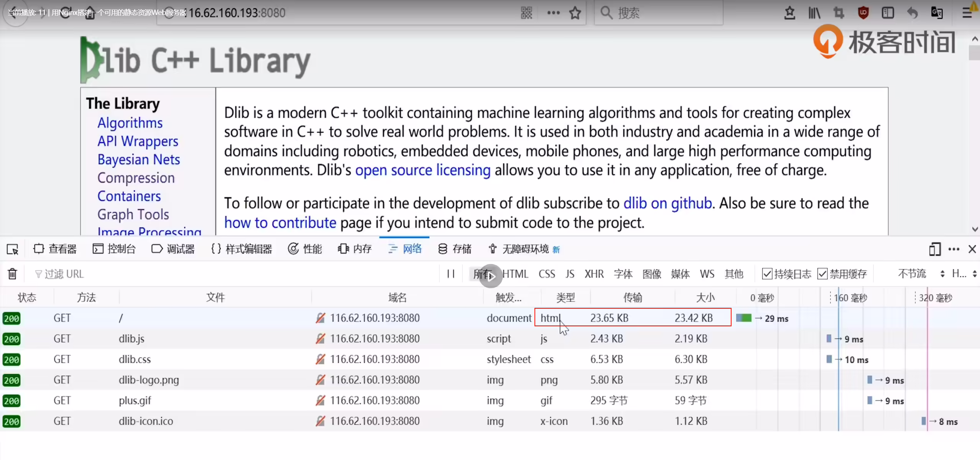Open the HAR dropdown menu
Image resolution: width=980 pixels, height=460 pixels.
pos(964,274)
